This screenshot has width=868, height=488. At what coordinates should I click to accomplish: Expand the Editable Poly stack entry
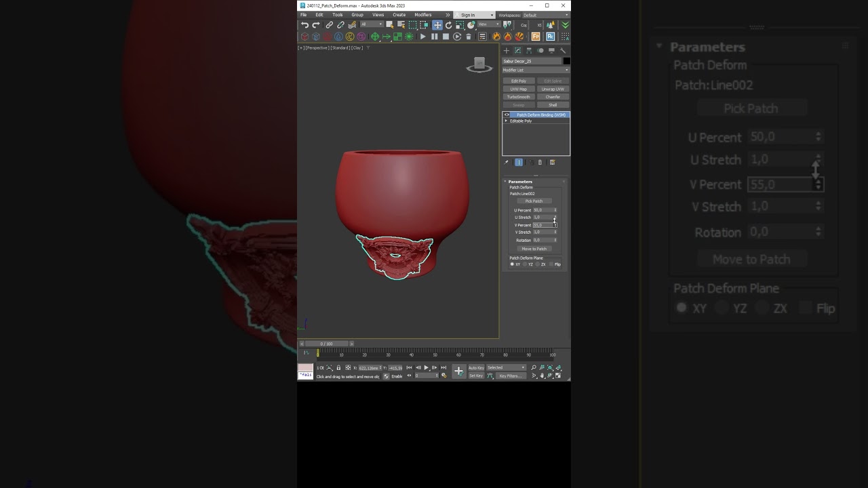[x=506, y=121]
